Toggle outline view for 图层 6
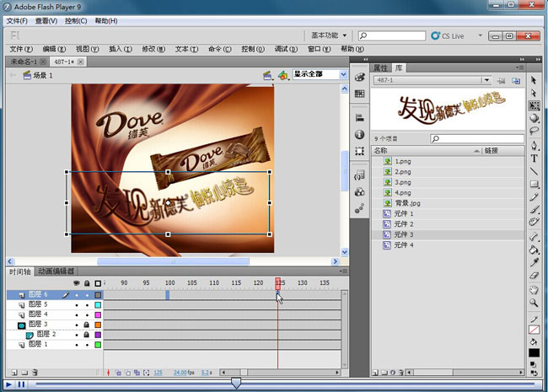Viewport: 548px width, 392px height. [x=98, y=295]
